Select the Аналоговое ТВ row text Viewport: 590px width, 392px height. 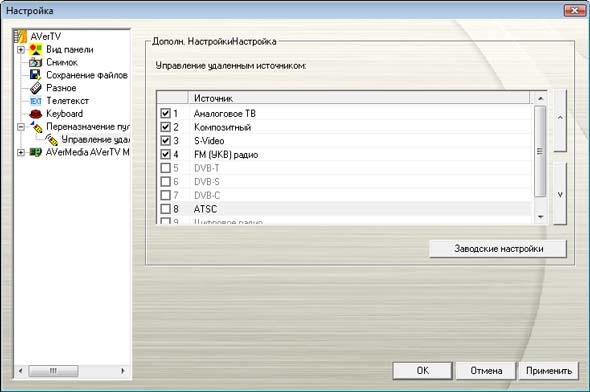[x=225, y=113]
